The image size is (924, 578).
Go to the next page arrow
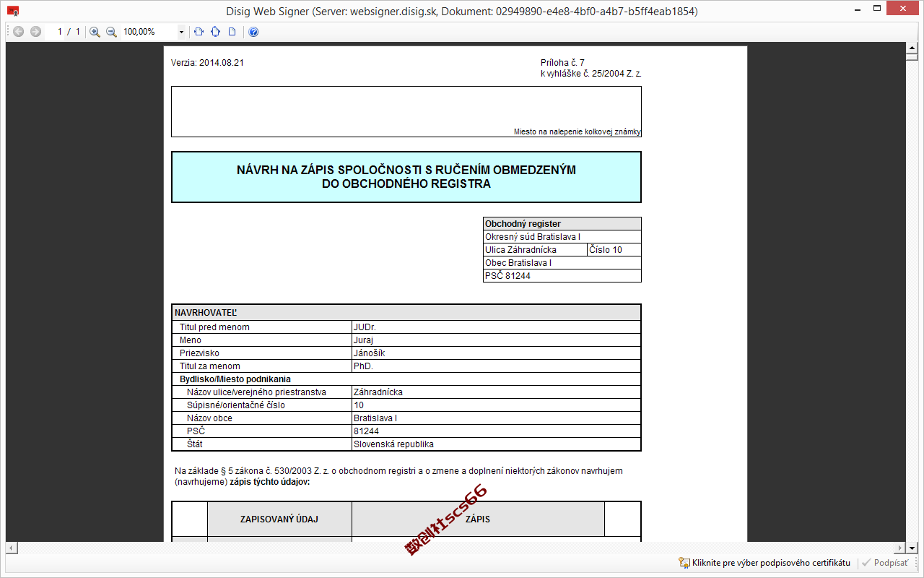pos(35,32)
